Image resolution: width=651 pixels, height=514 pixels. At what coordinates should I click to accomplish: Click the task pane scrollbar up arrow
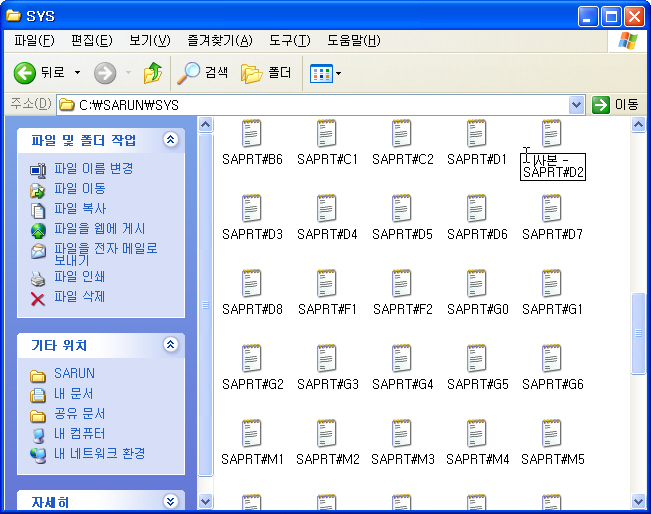[206, 125]
